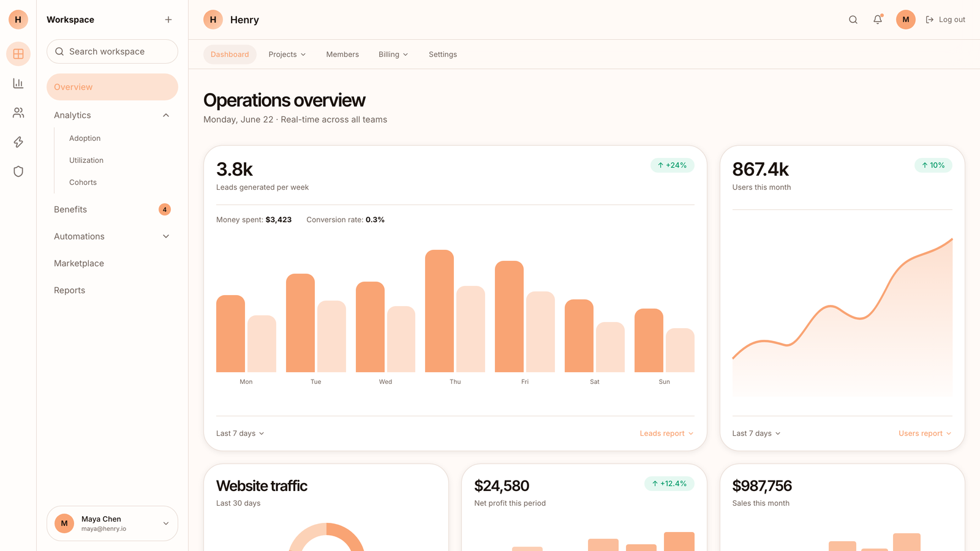The height and width of the screenshot is (551, 980).
Task: Open the dashboard grid icon in the rail
Action: point(18,54)
